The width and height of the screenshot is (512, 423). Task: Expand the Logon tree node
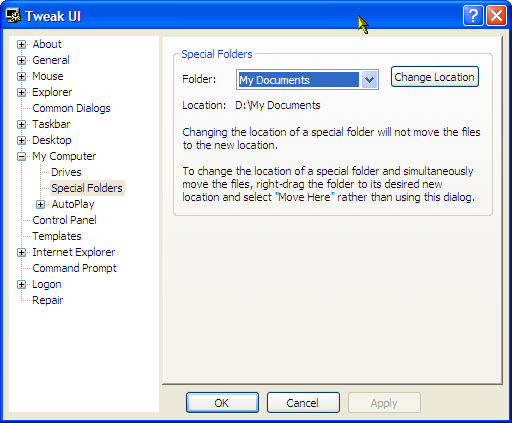pos(21,284)
